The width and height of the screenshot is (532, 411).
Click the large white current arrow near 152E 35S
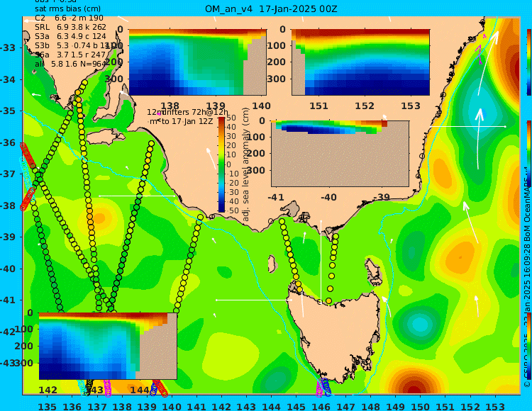tap(479, 139)
